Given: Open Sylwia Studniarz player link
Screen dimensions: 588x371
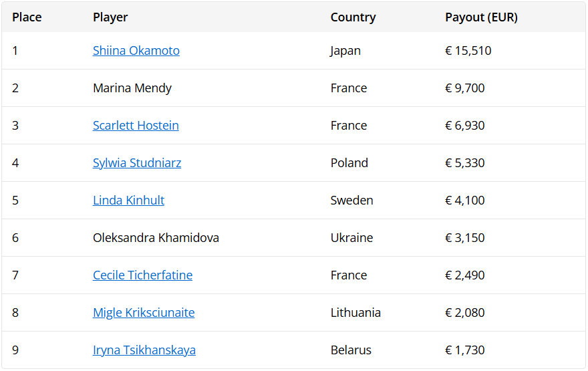Looking at the screenshot, I should click(137, 163).
